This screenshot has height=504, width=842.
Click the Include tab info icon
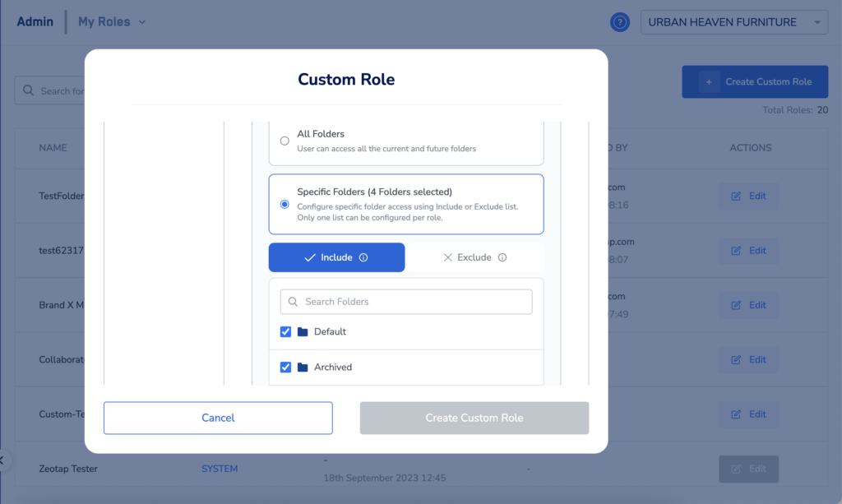363,257
